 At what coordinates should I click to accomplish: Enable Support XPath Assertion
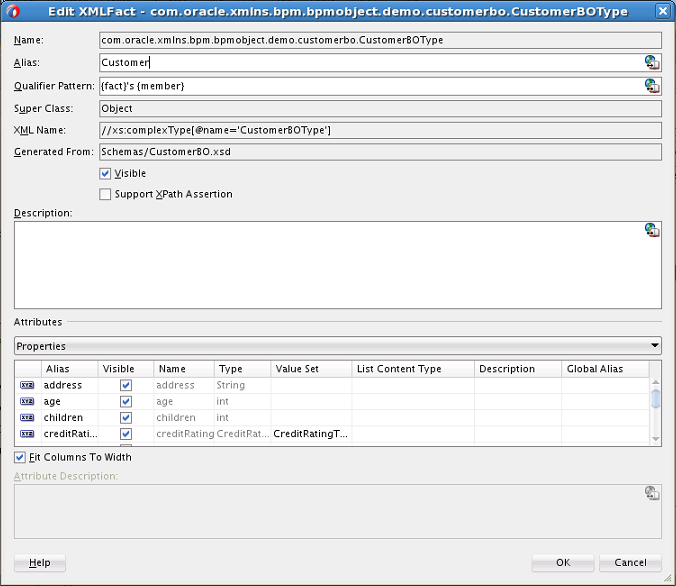point(105,194)
